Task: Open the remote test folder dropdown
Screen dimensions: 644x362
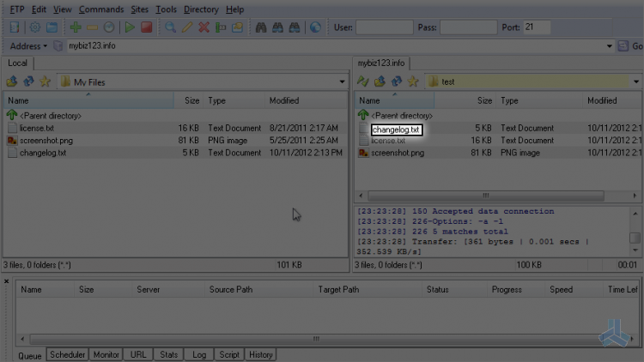Action: pyautogui.click(x=636, y=81)
